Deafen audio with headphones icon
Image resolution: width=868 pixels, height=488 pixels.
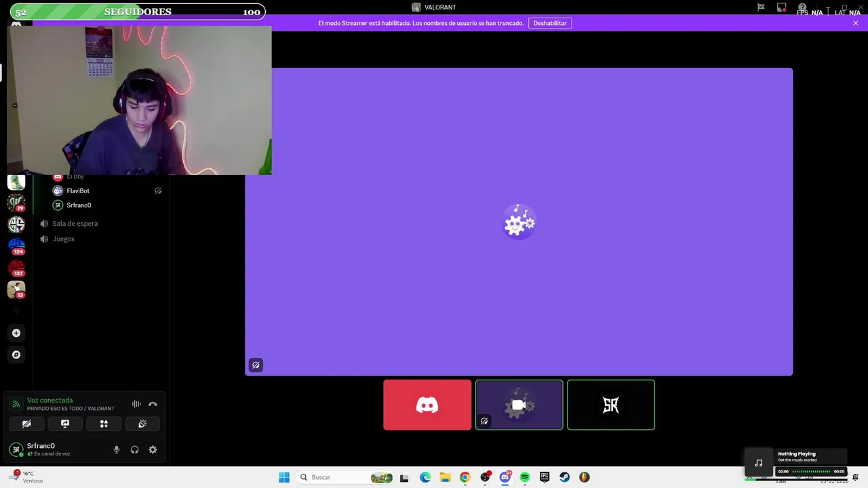pyautogui.click(x=134, y=449)
